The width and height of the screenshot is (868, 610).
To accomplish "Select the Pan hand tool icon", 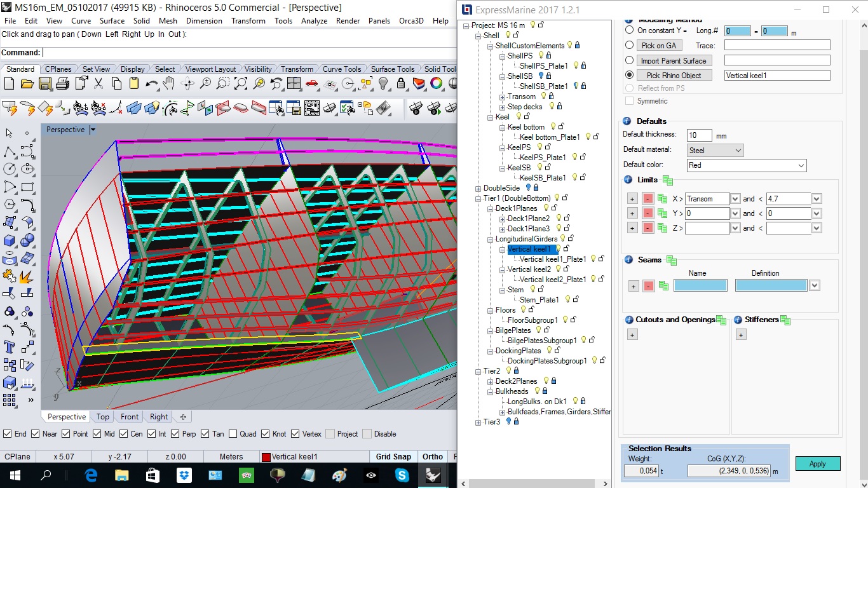I will point(168,84).
